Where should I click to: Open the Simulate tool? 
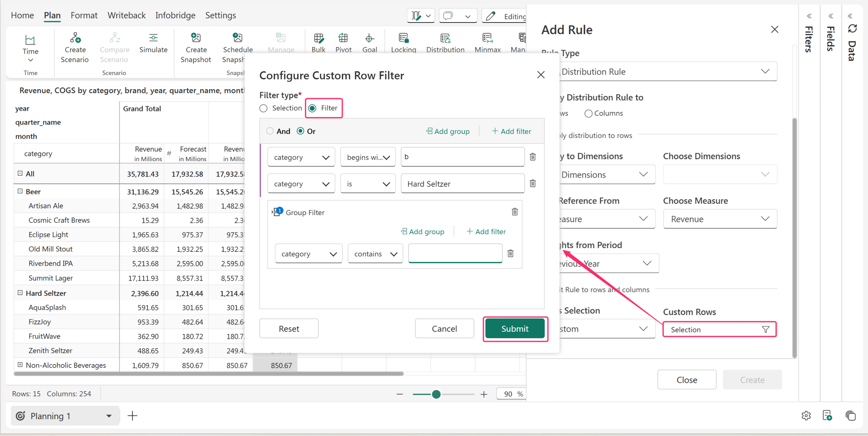153,43
